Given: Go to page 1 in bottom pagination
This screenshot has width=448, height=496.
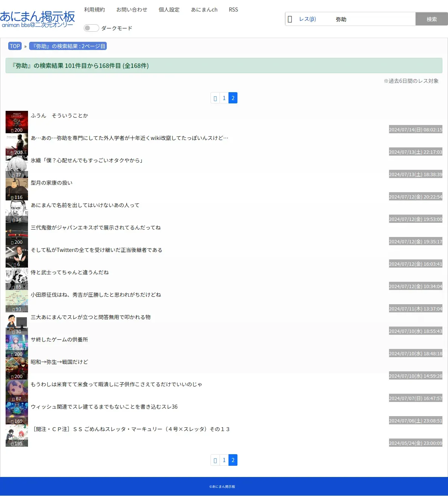Looking at the screenshot, I should tap(224, 460).
